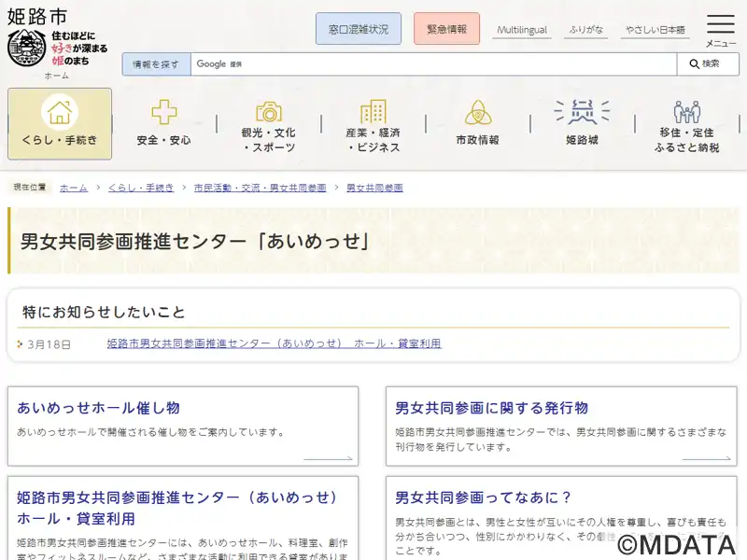Select the 姫路城 castle icon
Screen dimensions: 747x560
tap(582, 113)
